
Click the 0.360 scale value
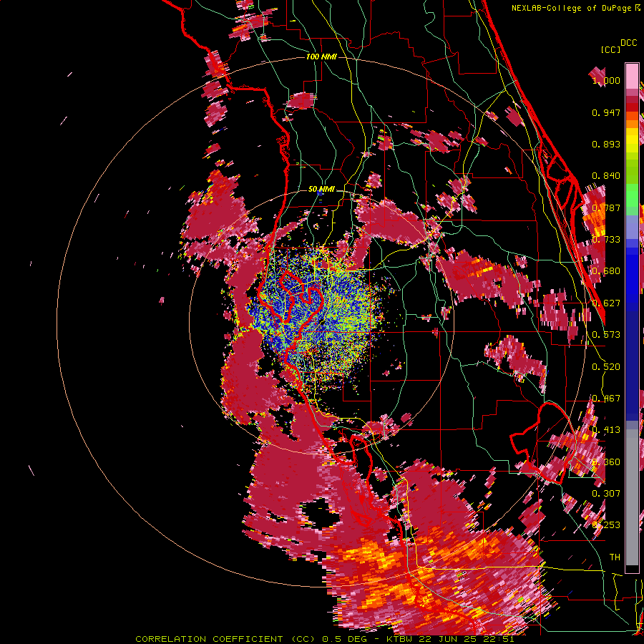point(606,462)
